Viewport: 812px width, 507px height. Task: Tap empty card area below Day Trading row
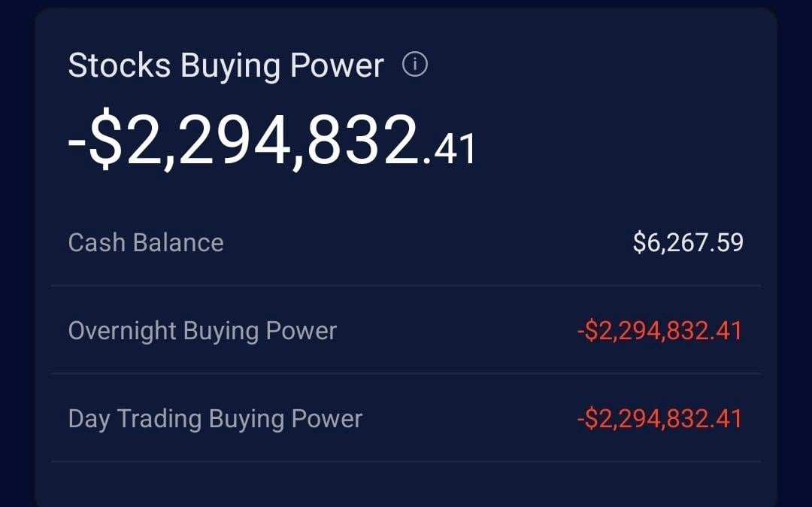coord(406,485)
